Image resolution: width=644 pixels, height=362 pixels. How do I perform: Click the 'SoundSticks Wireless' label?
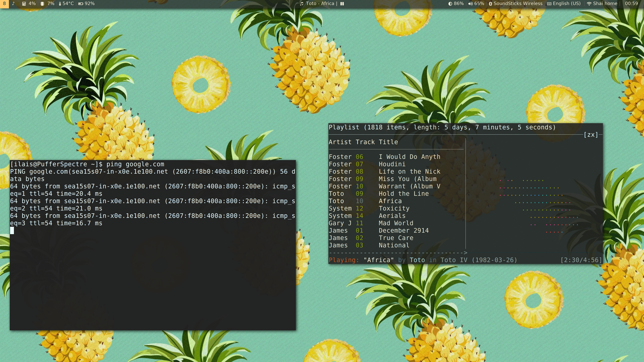pos(518,4)
